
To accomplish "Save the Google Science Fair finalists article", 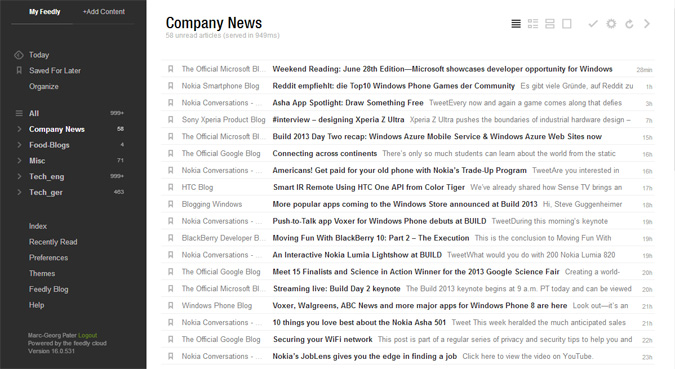I will coord(170,272).
